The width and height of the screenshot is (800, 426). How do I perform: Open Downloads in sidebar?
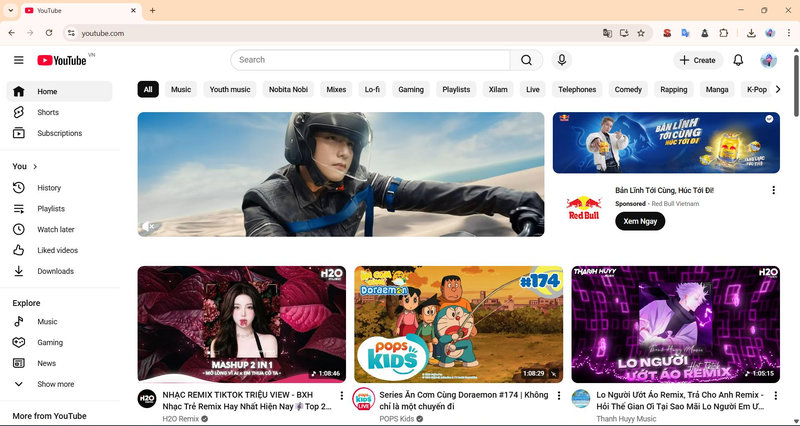tap(59, 271)
